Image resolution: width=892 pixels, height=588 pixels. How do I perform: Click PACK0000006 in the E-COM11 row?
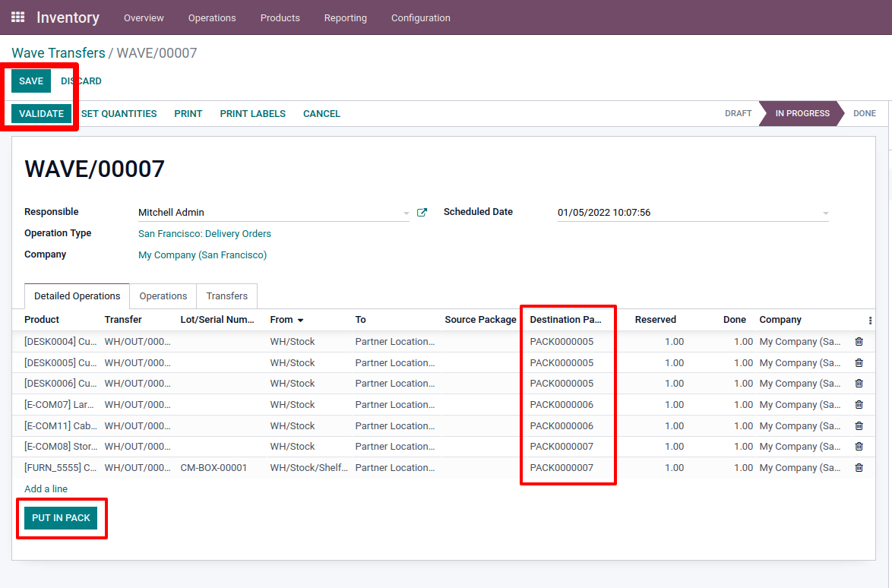point(561,425)
